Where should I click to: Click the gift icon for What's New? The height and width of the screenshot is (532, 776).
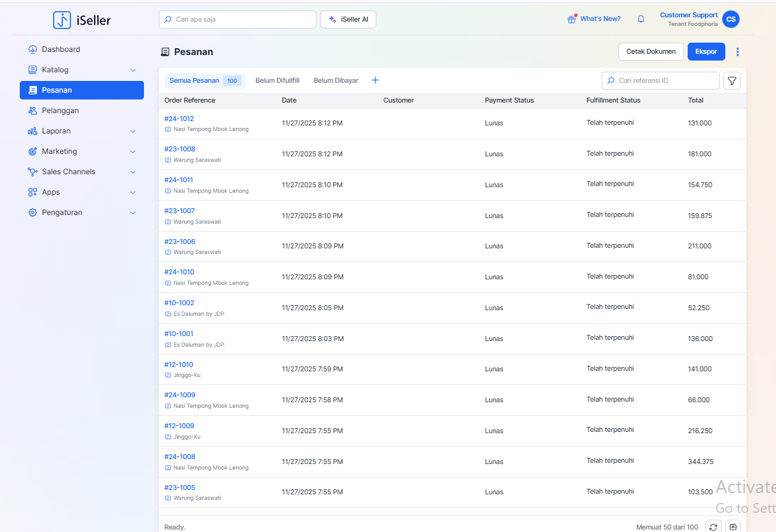click(x=571, y=19)
